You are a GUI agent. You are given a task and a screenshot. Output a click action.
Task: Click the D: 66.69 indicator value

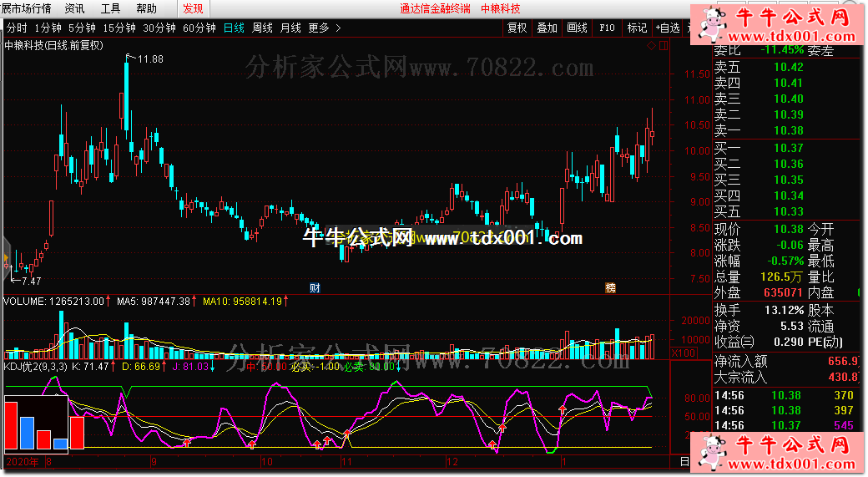[x=140, y=366]
